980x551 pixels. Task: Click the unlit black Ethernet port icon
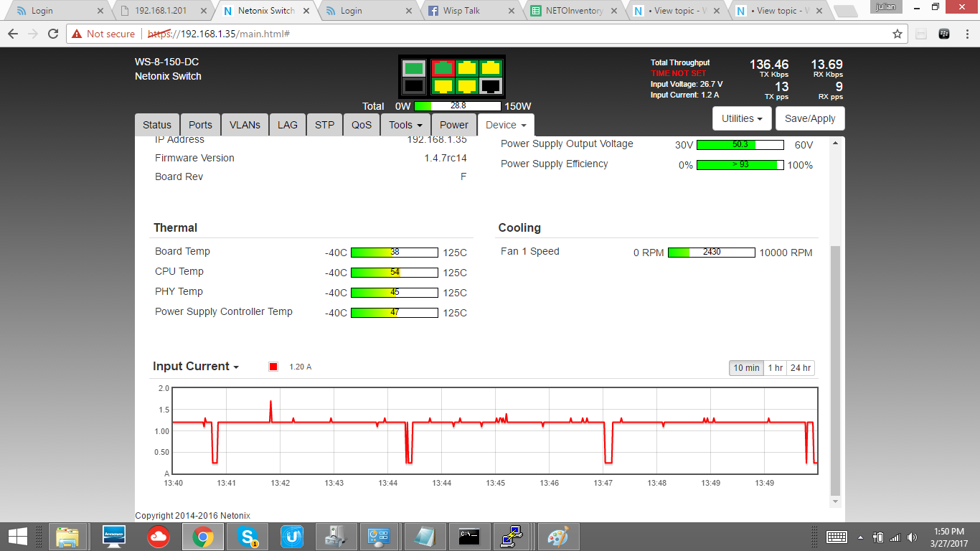pyautogui.click(x=491, y=87)
